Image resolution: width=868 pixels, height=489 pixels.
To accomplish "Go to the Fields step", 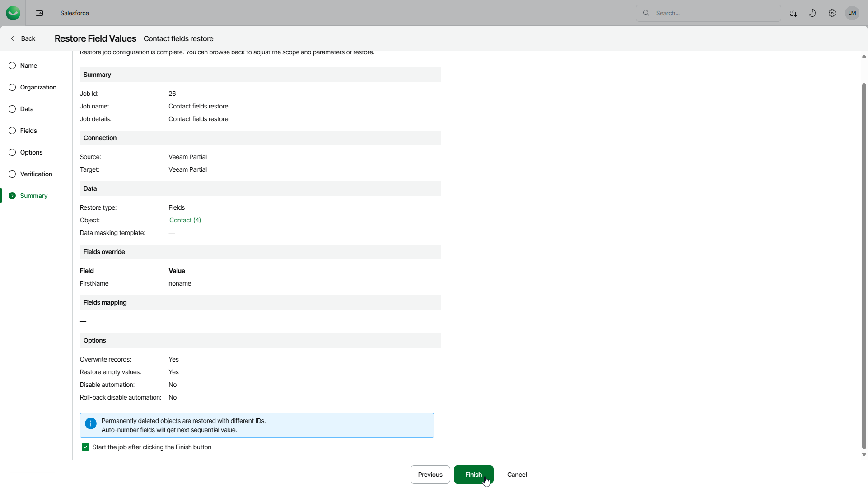I will [28, 131].
